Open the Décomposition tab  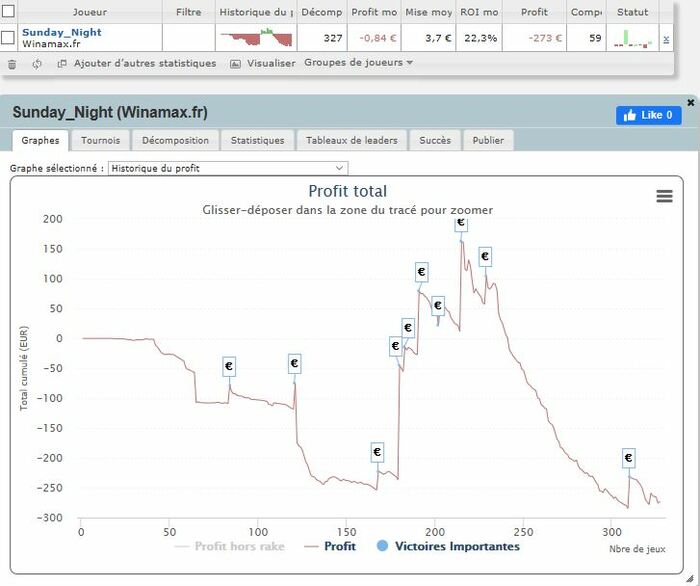175,140
